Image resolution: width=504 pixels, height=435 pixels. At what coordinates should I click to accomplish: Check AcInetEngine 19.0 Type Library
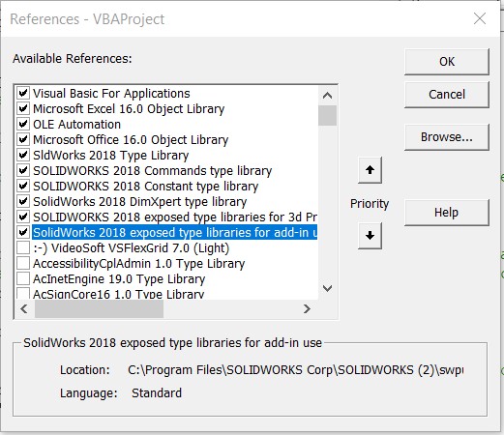(x=23, y=278)
